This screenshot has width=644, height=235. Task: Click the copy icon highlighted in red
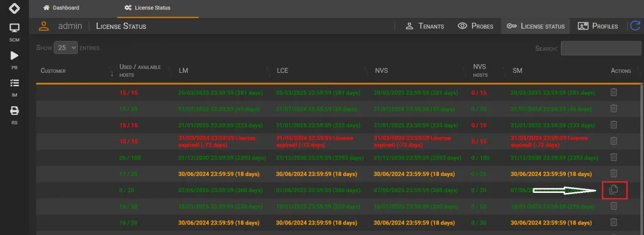pyautogui.click(x=614, y=190)
